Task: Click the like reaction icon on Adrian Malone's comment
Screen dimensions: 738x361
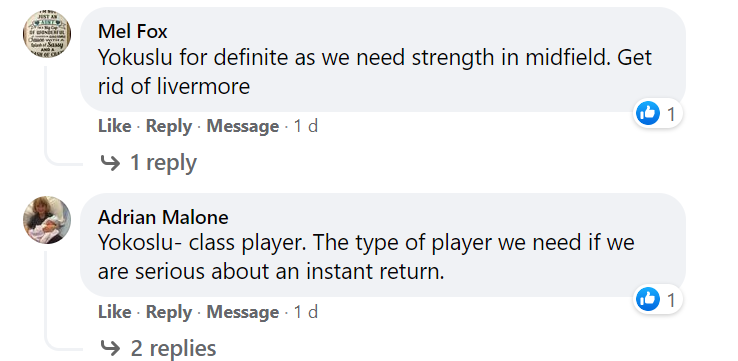Action: tap(648, 299)
